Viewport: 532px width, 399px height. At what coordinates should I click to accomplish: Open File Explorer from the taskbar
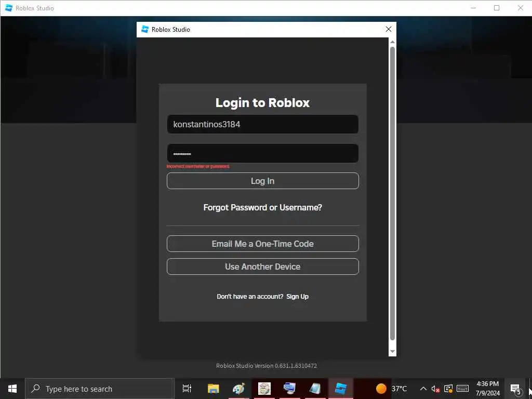214,389
